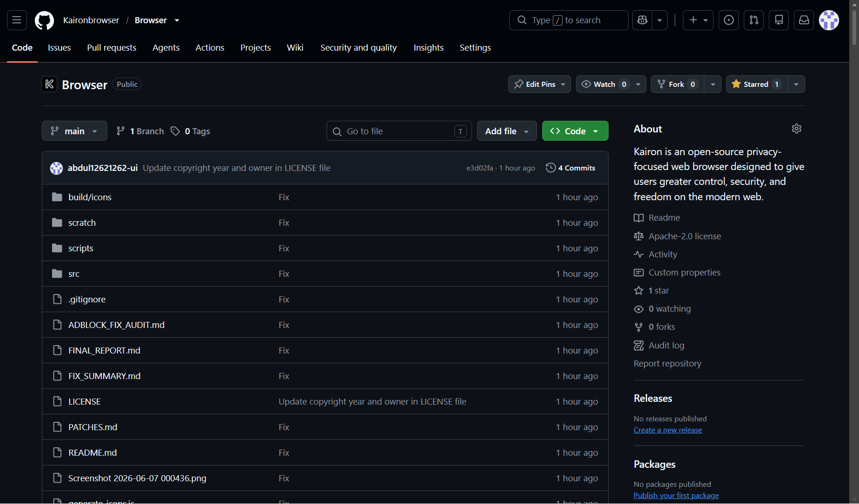Viewport: 859px width, 504px height.
Task: Open the create new plus dropdown
Action: (698, 20)
